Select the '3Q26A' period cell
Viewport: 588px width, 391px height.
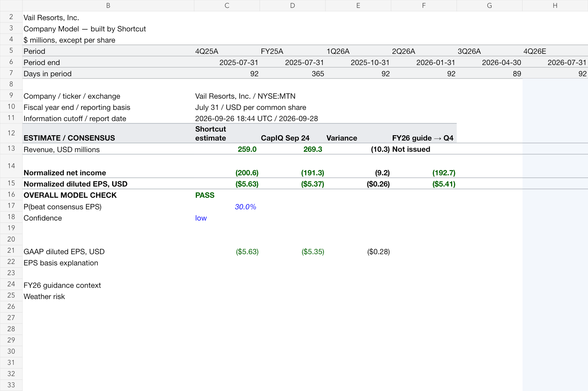[489, 51]
